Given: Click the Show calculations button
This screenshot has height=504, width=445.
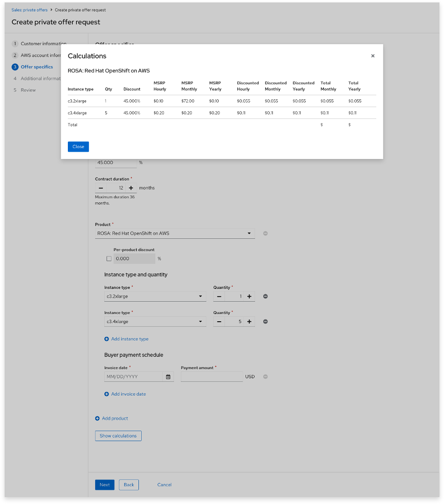Looking at the screenshot, I should 118,436.
